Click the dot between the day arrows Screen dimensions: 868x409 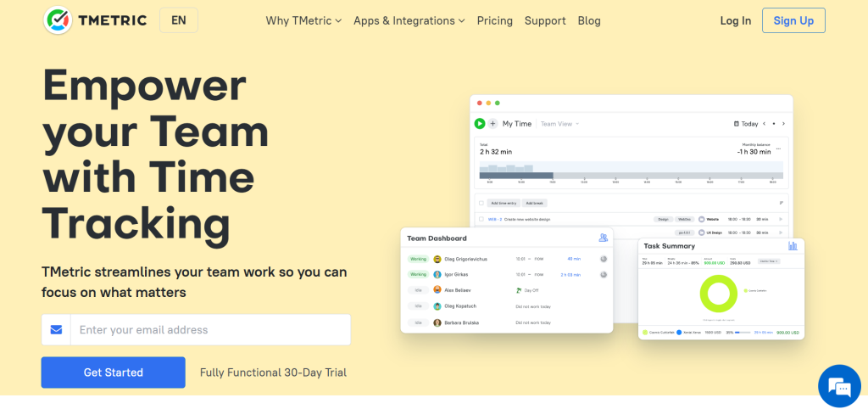[774, 124]
